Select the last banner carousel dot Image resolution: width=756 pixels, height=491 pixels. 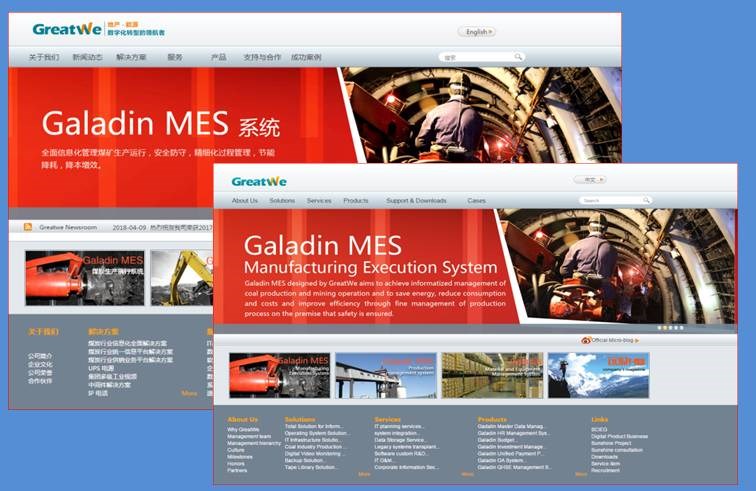click(x=681, y=328)
